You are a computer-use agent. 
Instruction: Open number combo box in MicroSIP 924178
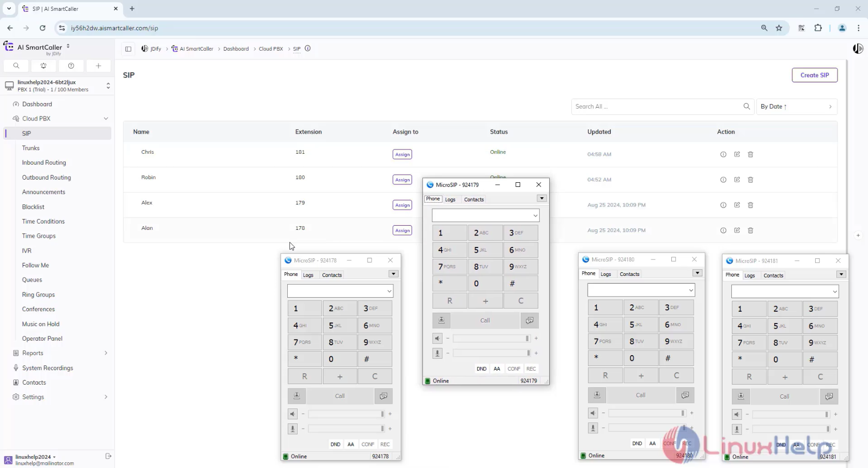point(389,291)
